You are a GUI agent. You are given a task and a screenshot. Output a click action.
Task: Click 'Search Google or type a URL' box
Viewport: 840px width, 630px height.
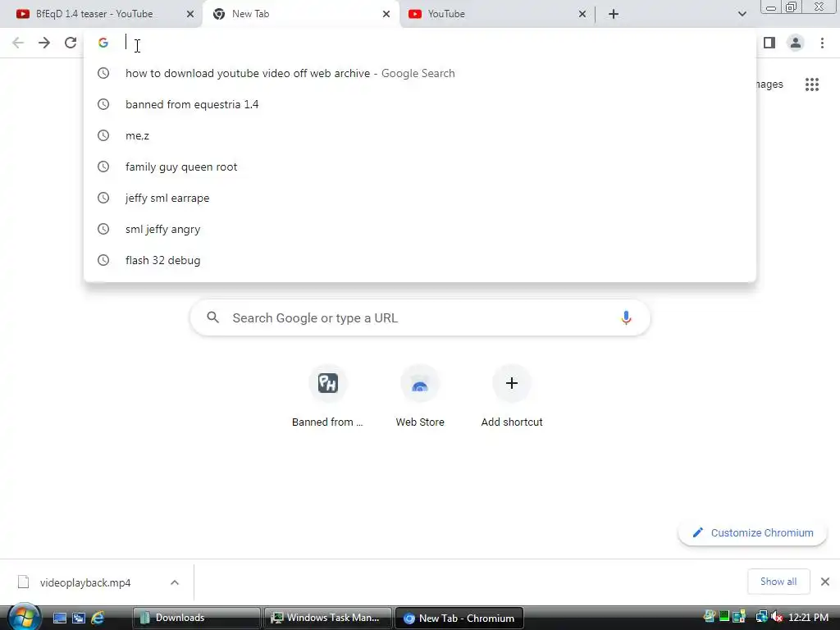[x=420, y=317]
